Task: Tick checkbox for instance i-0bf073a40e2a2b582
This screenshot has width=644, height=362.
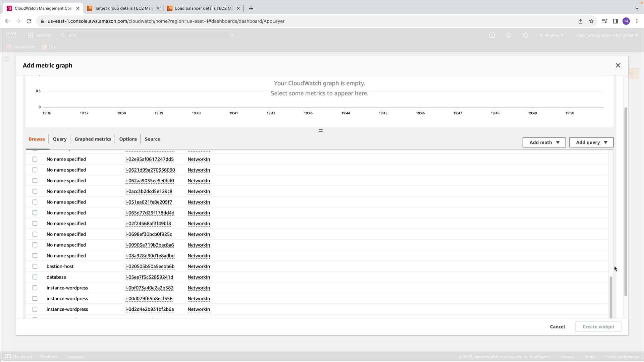Action: 35,288
